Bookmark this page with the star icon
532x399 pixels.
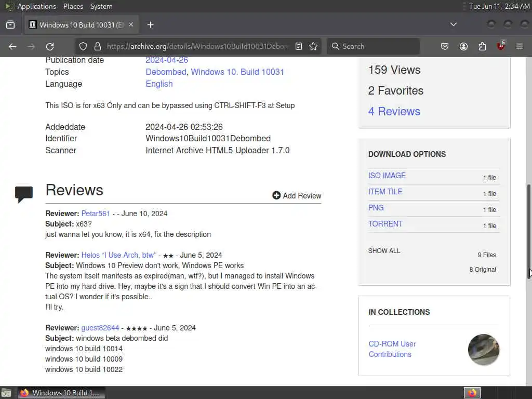[313, 46]
